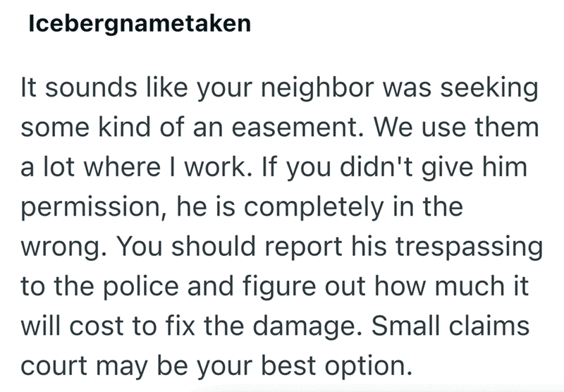The height and width of the screenshot is (392, 564).
Task: Click the word "easement" in the comment
Action: [x=295, y=128]
